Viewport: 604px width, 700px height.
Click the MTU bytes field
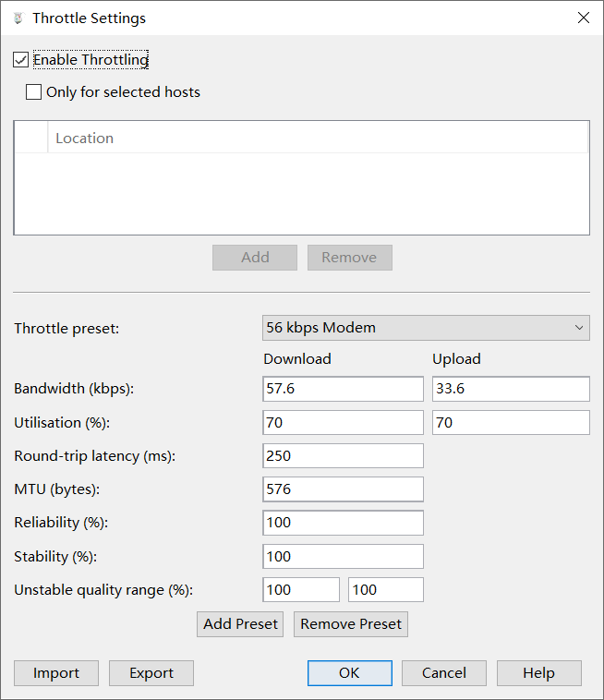point(343,489)
